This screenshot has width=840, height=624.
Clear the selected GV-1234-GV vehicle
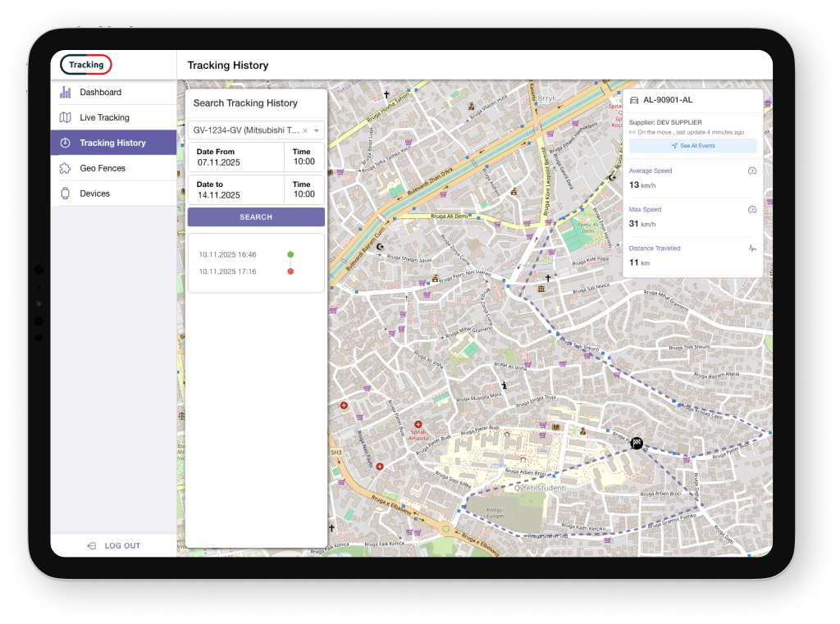pos(305,130)
